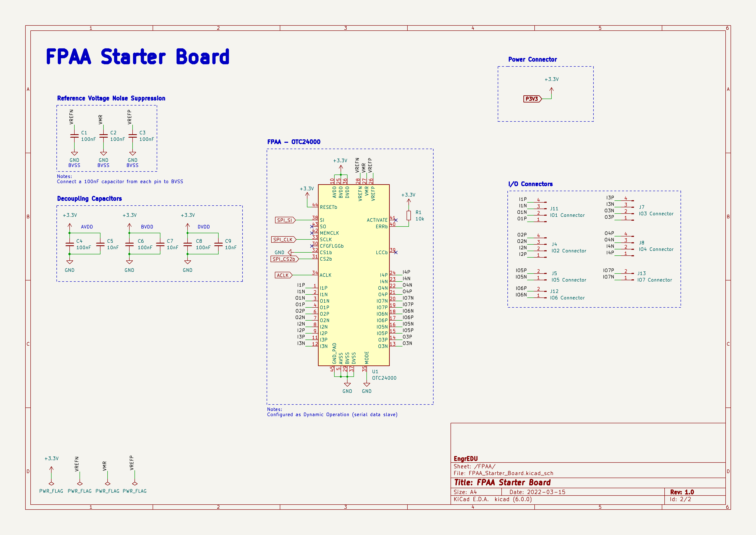
Task: Click the SPI_SI input label
Action: (x=285, y=220)
